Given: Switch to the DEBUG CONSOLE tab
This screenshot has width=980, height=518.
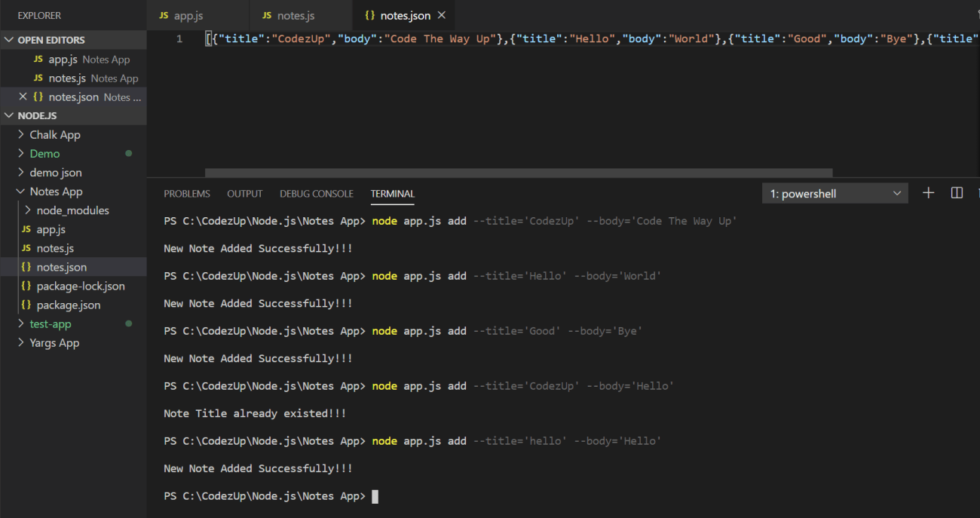Looking at the screenshot, I should [316, 193].
